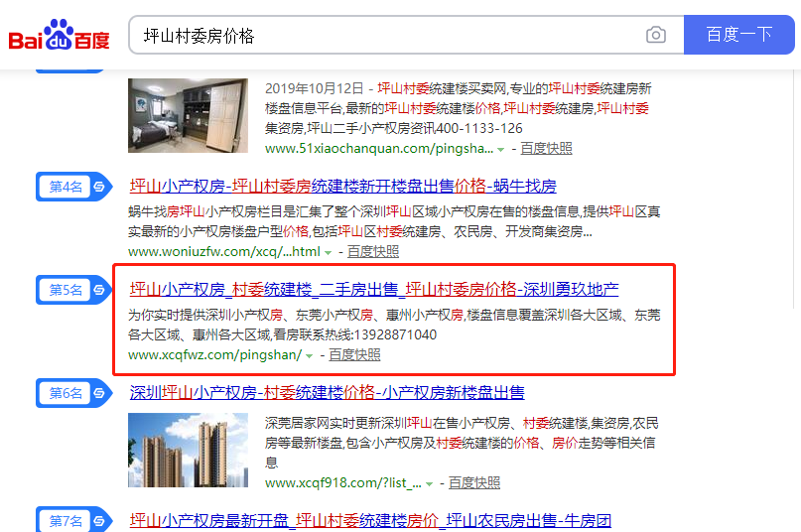
Task: Click description text starting 2019年10月12日
Action: pos(459,108)
